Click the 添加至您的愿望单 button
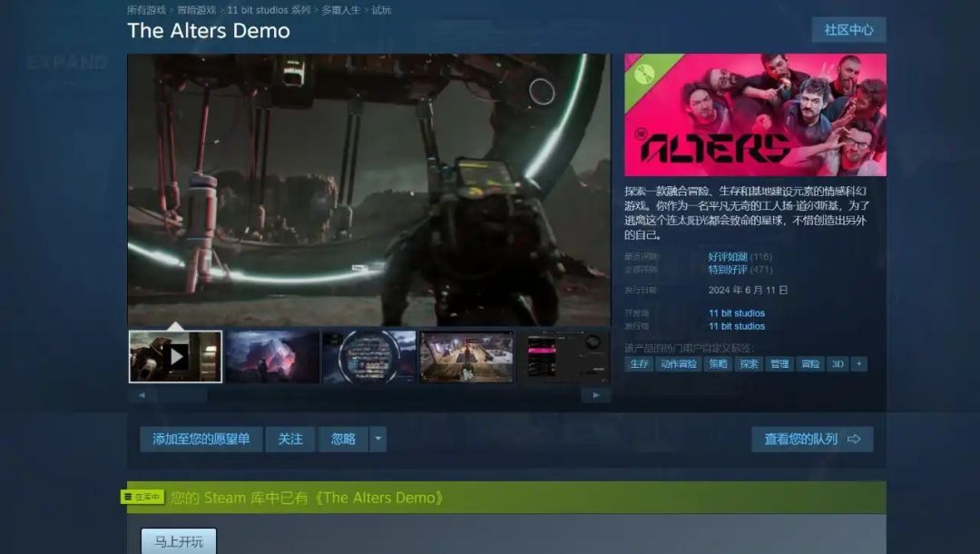The height and width of the screenshot is (554, 980). (x=201, y=439)
